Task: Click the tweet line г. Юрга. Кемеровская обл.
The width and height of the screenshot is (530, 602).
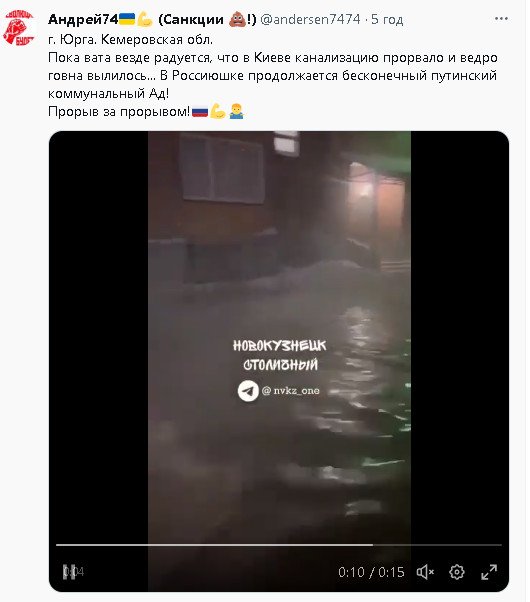Action: coord(130,39)
